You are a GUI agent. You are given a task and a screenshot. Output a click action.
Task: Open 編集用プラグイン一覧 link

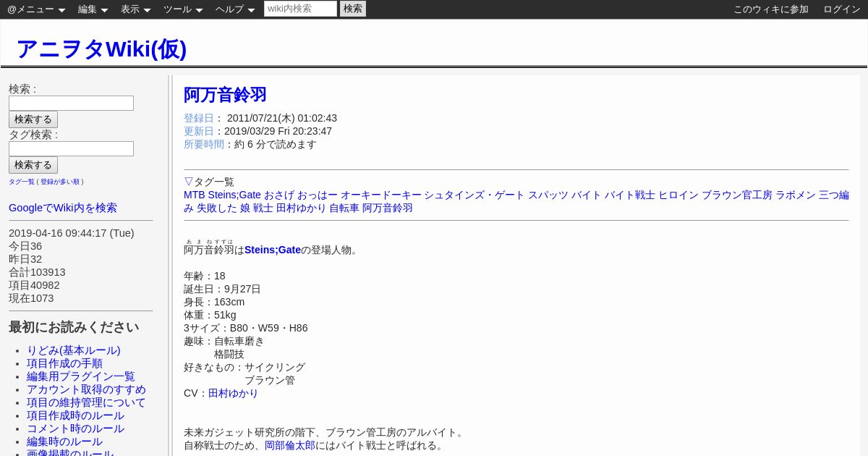[81, 376]
